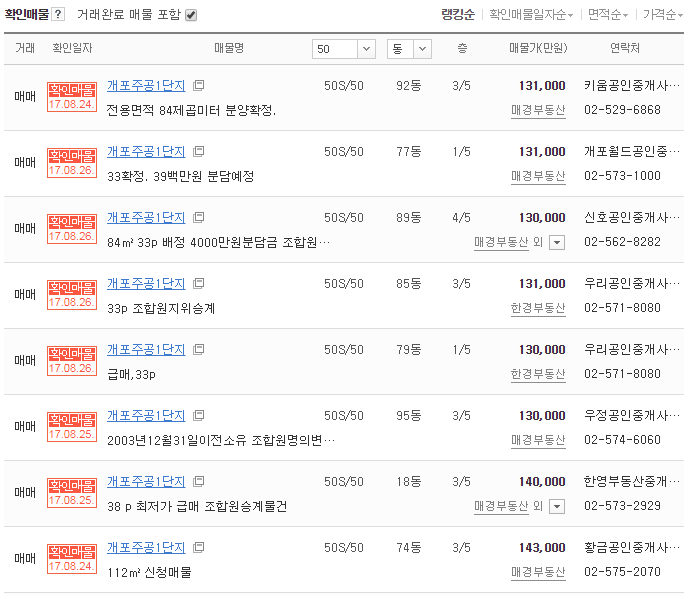Image resolution: width=691 pixels, height=595 pixels.
Task: Expand source list arrow on 89동 row
Action: tap(557, 242)
